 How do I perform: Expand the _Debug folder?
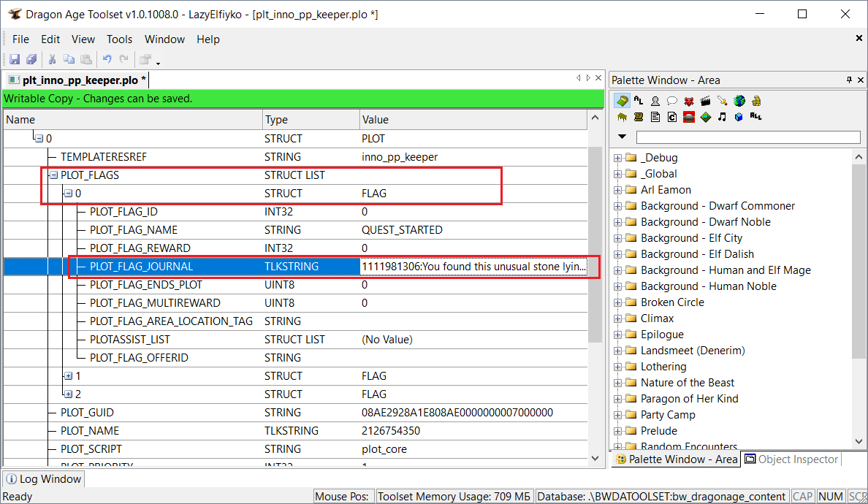618,159
